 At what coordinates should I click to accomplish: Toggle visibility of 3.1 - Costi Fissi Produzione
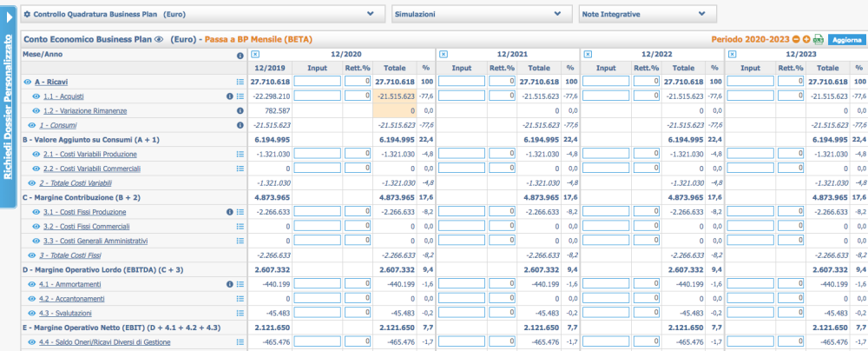(36, 212)
